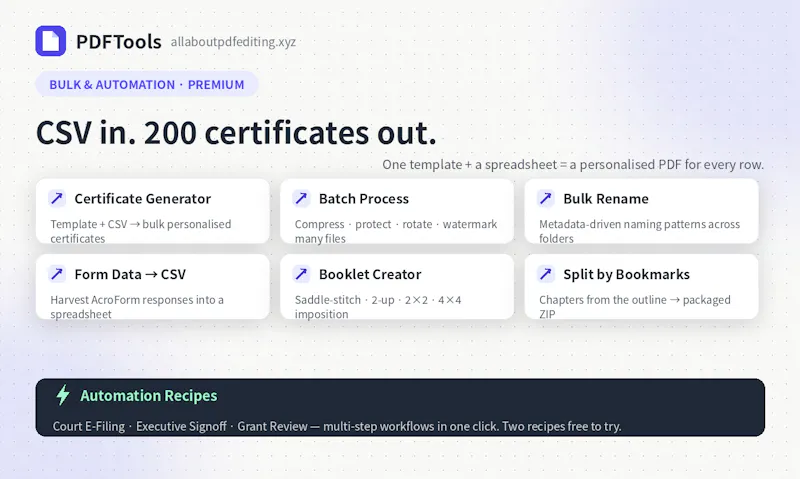The width and height of the screenshot is (800, 479).
Task: Select the Split by Bookmarks card title
Action: click(626, 274)
